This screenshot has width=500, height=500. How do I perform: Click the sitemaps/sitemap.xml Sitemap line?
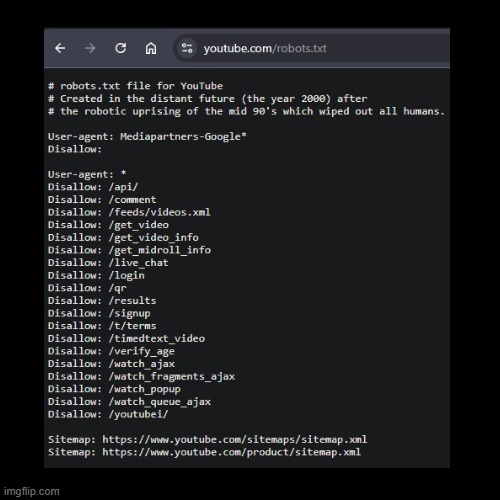[x=207, y=440]
